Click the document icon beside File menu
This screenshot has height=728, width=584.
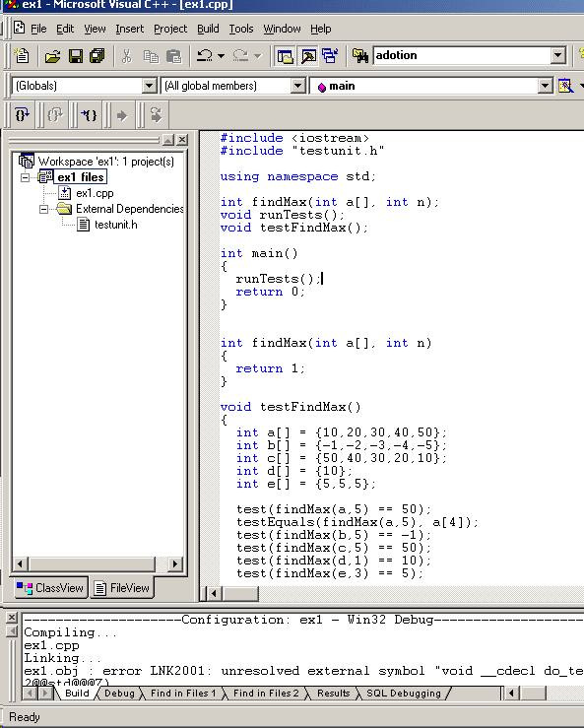point(19,28)
